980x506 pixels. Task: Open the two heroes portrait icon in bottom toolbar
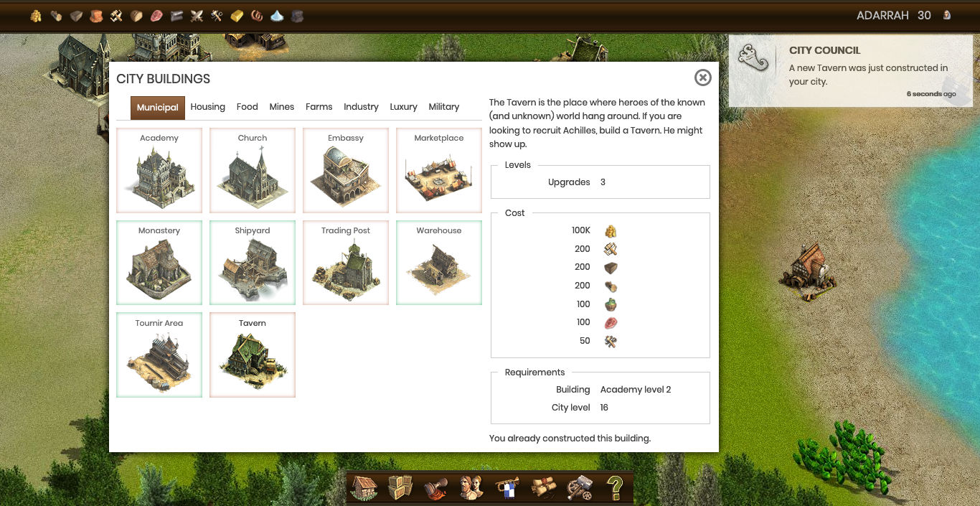point(471,487)
